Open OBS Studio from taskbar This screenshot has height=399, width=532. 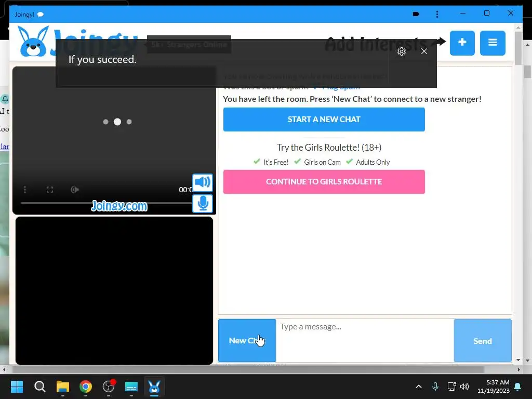coord(109,387)
